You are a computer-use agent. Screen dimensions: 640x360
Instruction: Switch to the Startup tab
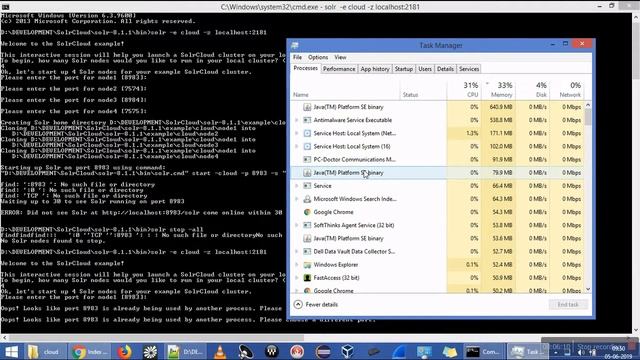pyautogui.click(x=403, y=69)
